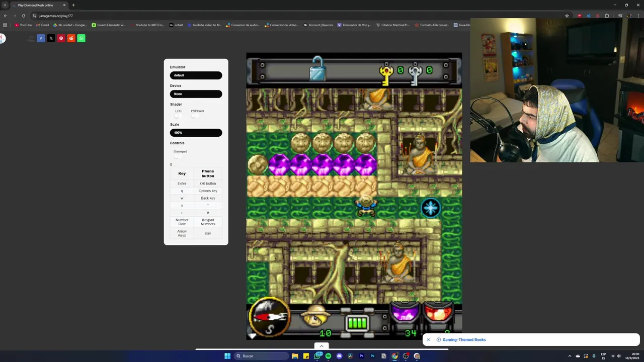Open the Chrome extensions puzzle menu

(607, 16)
